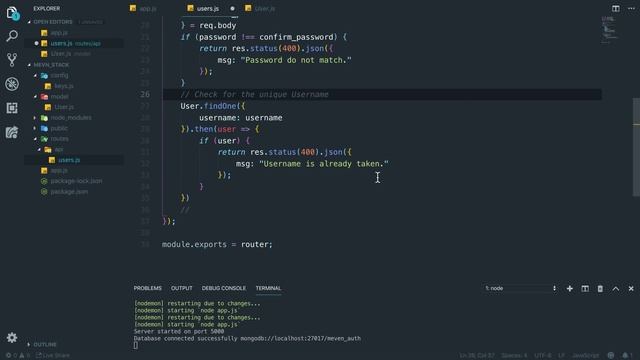Click "Username is already taken." string in code
The width and height of the screenshot is (640, 360).
324,164
